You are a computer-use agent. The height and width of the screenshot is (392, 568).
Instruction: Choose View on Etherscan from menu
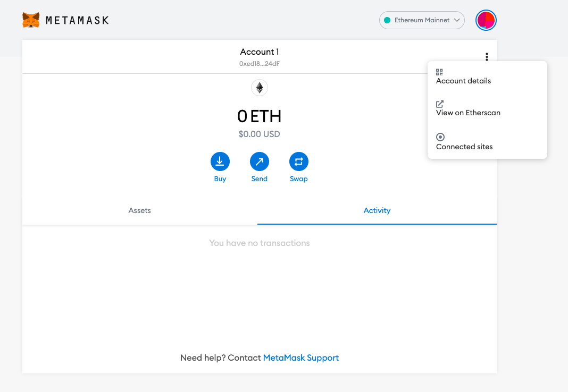click(487, 108)
